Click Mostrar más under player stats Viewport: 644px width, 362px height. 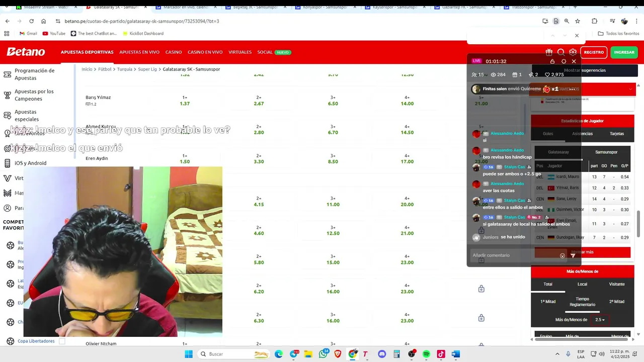582,252
